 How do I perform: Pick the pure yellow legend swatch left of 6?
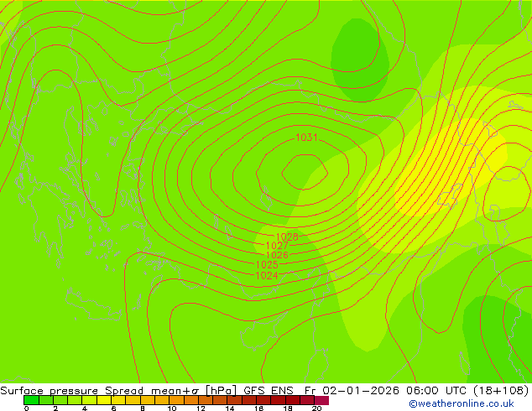click(x=104, y=400)
